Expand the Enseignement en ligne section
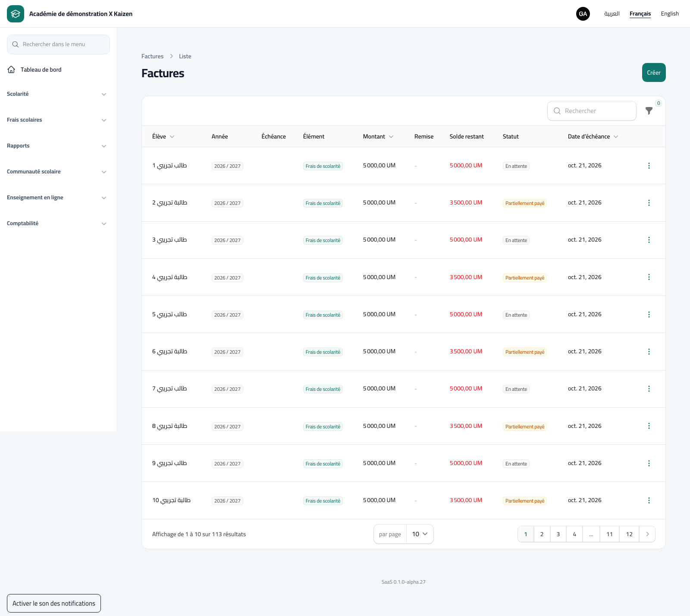Viewport: 690px width, 616px height. coord(56,198)
